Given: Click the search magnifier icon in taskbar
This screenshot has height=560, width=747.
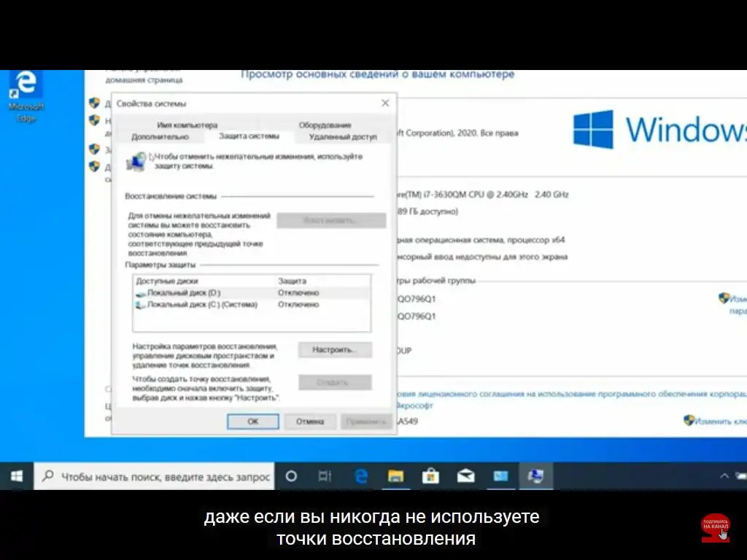Looking at the screenshot, I should 47,476.
